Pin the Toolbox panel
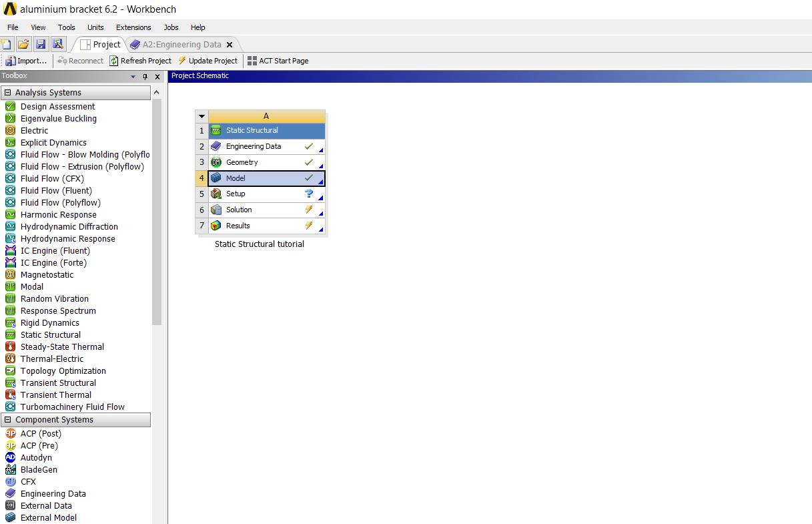The height and width of the screenshot is (524, 812). point(145,76)
